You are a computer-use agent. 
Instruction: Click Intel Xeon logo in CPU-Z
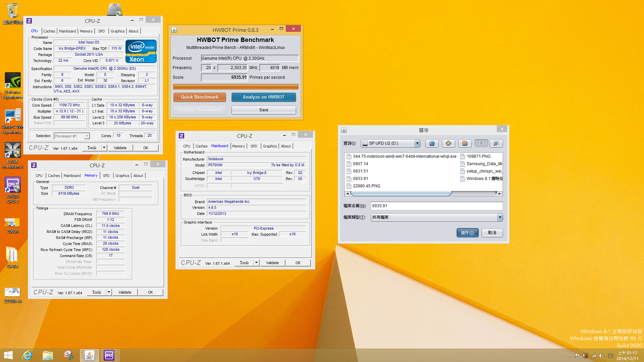pyautogui.click(x=141, y=51)
